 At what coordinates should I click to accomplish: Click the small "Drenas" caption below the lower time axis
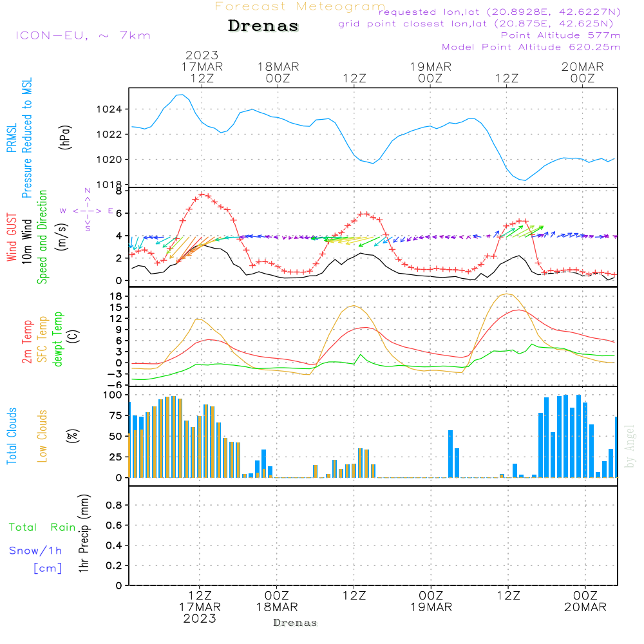pos(296,623)
